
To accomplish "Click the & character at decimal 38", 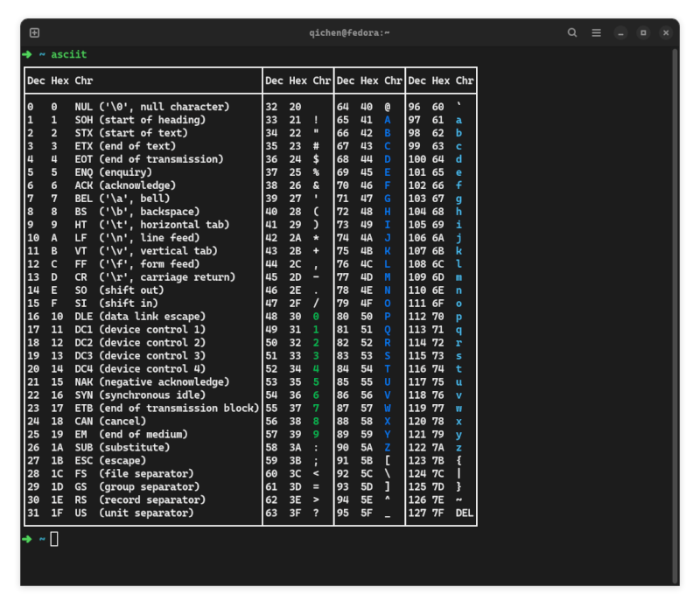I will pos(316,185).
